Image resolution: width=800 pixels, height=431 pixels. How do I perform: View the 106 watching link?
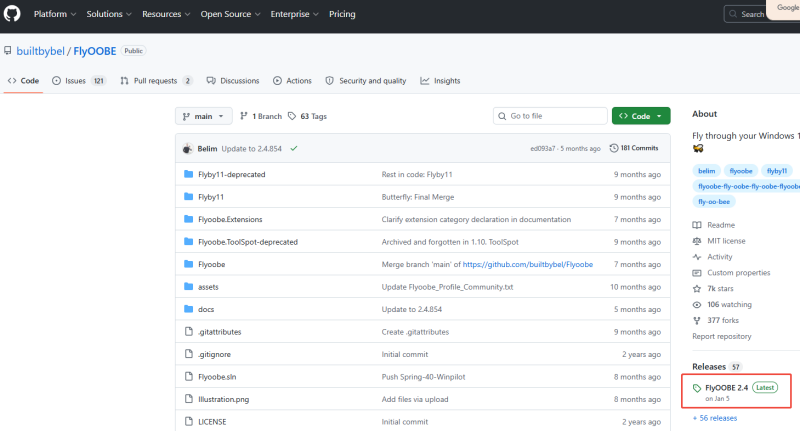click(722, 305)
